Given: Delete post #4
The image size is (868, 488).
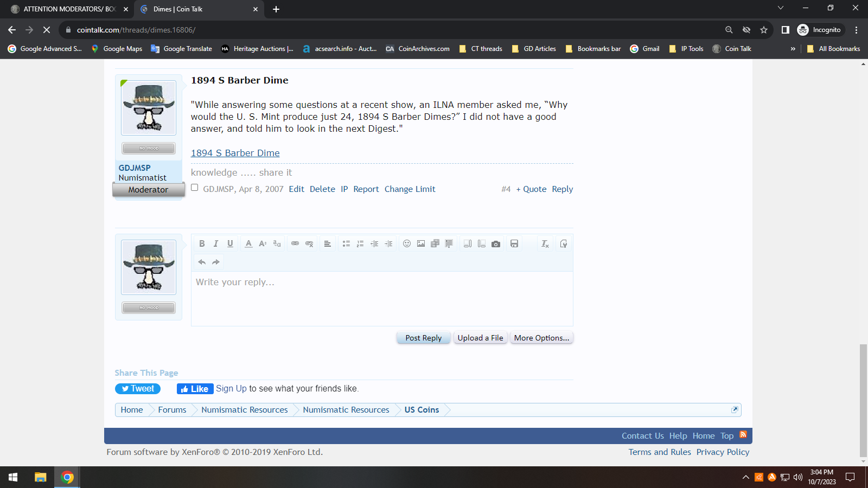Looking at the screenshot, I should tap(322, 189).
